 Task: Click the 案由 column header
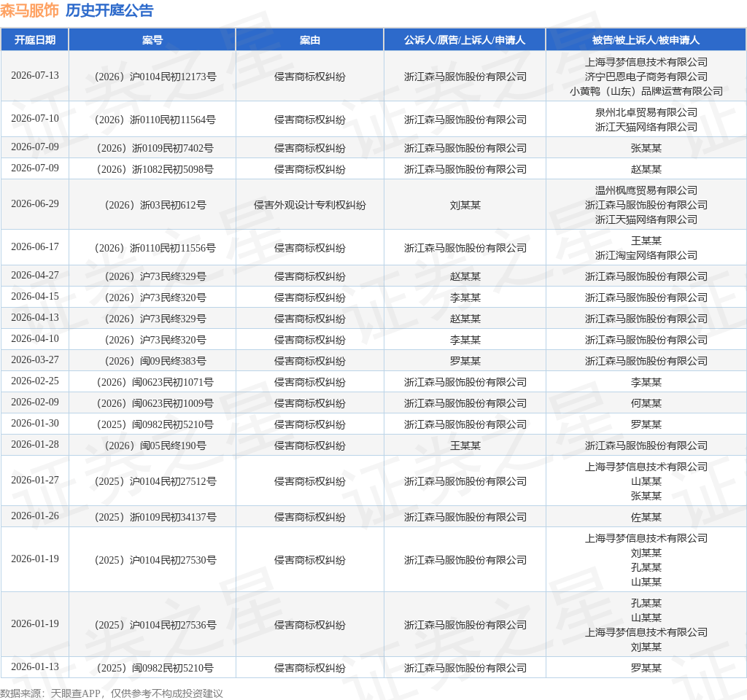point(309,40)
